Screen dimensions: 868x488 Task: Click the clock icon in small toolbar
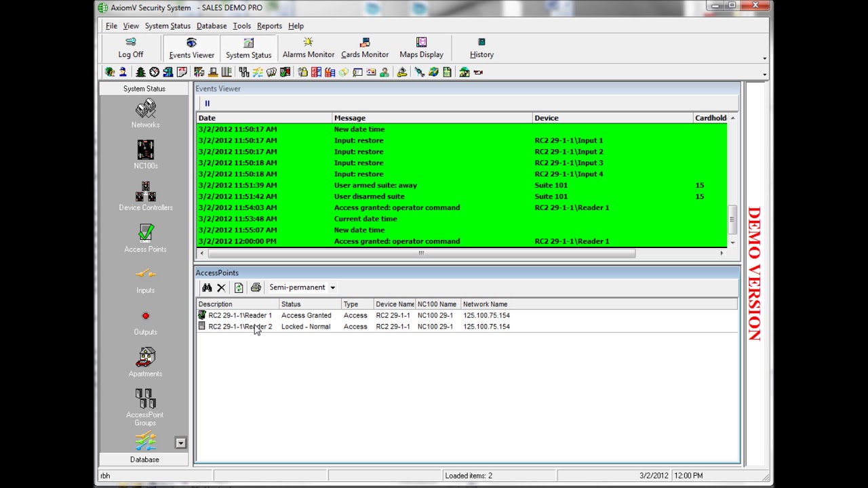click(155, 72)
